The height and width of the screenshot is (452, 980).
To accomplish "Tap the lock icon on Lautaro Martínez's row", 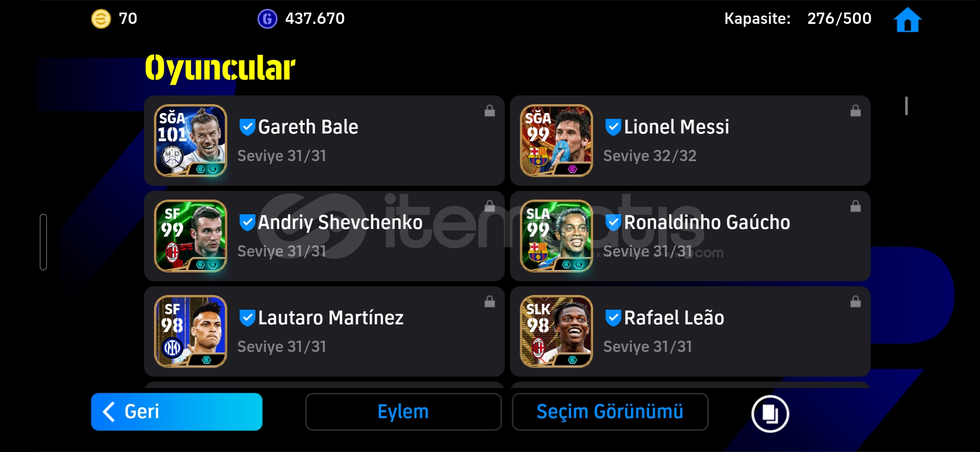I will tap(490, 302).
